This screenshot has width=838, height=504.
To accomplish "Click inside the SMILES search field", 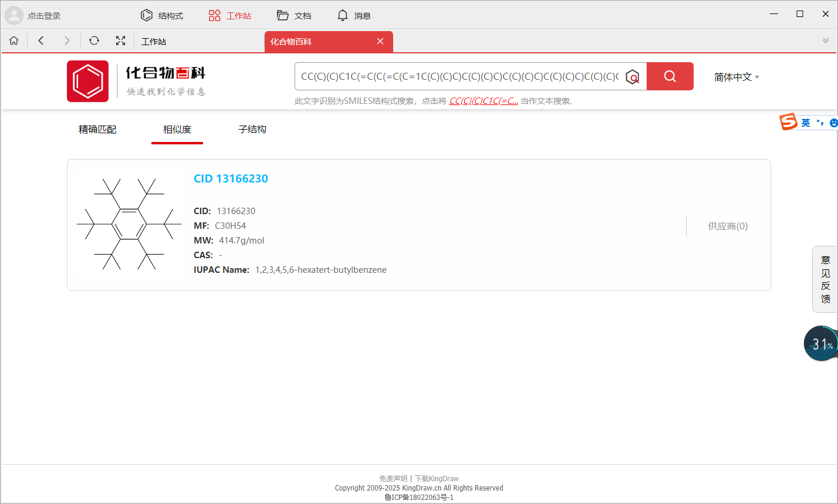I will [x=458, y=76].
